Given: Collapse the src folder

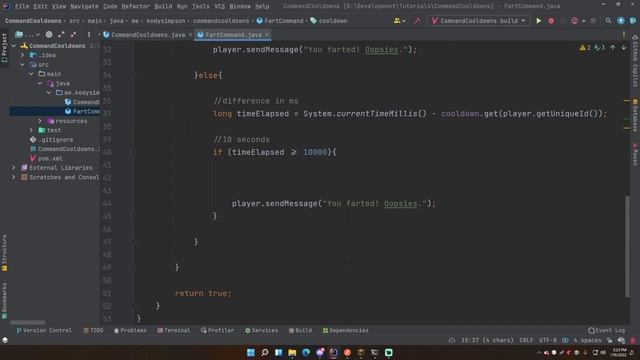Looking at the screenshot, I should point(22,64).
